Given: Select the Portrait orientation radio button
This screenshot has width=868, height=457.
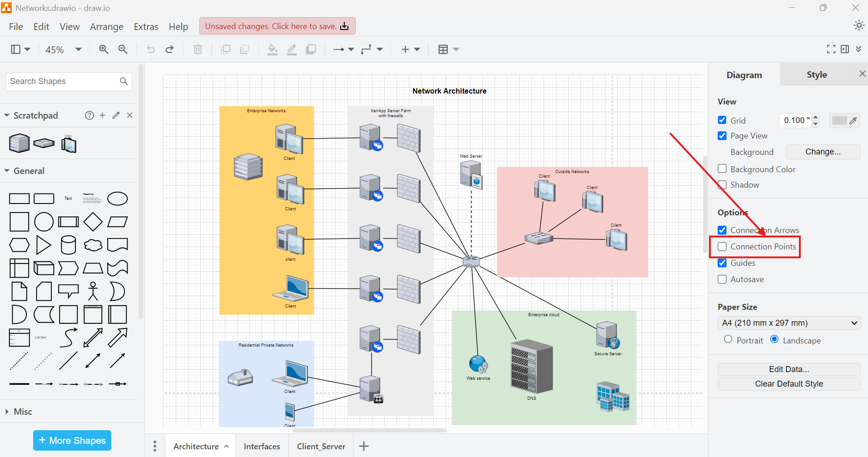Looking at the screenshot, I should click(x=728, y=339).
